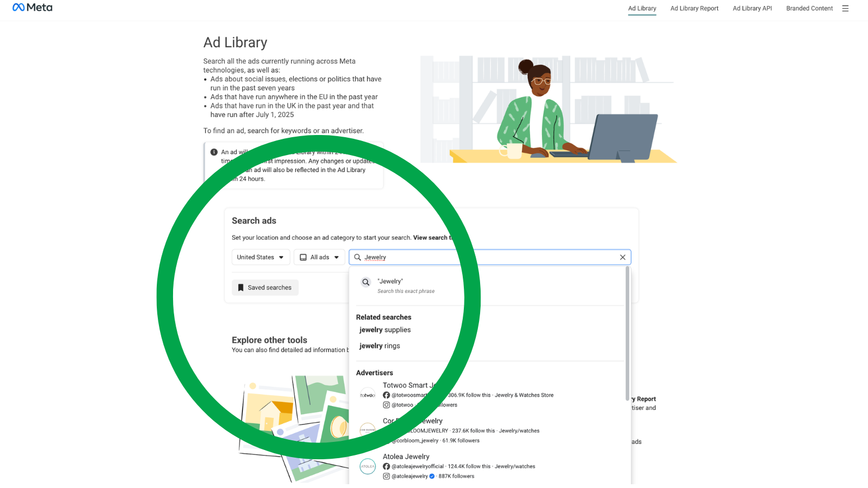
Task: Open the Ad Library Report tab
Action: click(x=694, y=9)
